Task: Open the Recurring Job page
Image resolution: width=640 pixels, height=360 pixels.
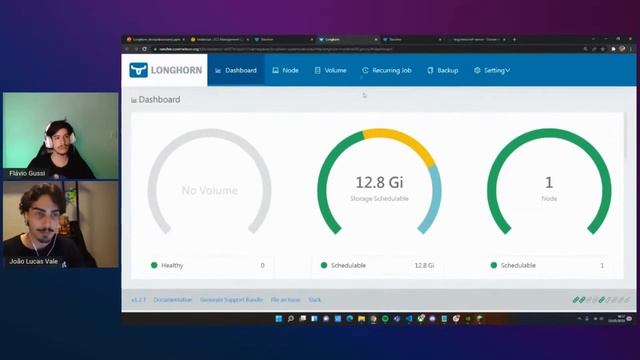Action: coord(387,70)
